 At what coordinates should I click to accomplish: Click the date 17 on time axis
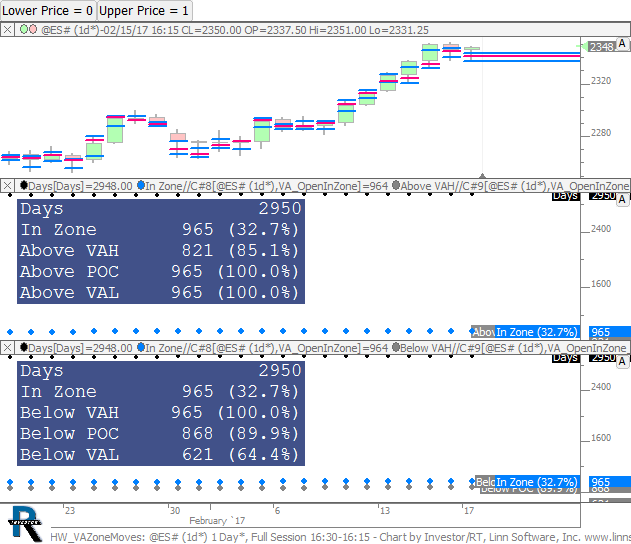coord(469,511)
